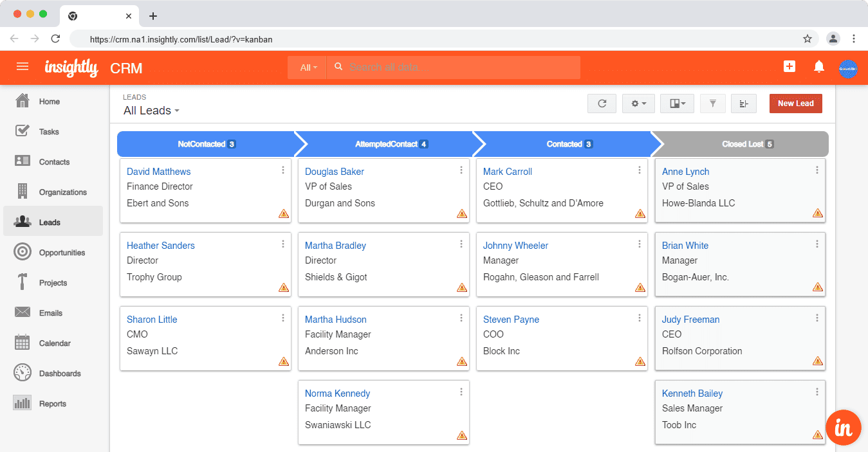This screenshot has height=452, width=868.
Task: Open the Insightly chat bubble at bottom right
Action: (844, 427)
